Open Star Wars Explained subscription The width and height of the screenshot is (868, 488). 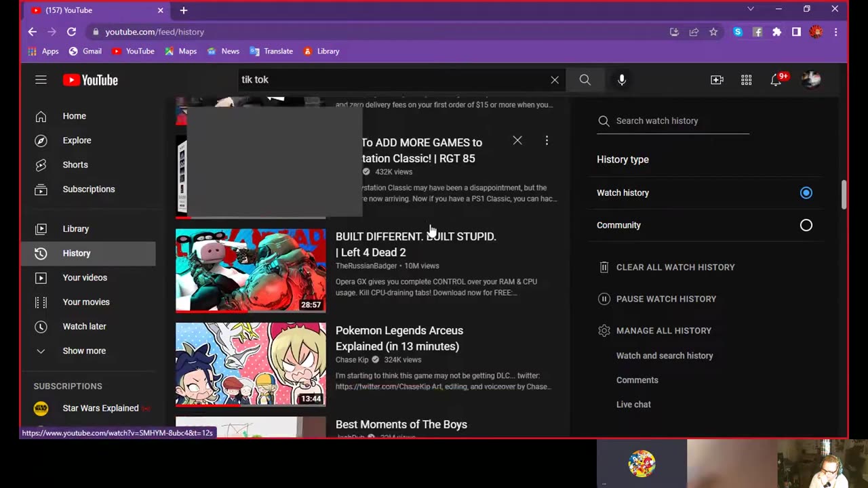(x=88, y=408)
